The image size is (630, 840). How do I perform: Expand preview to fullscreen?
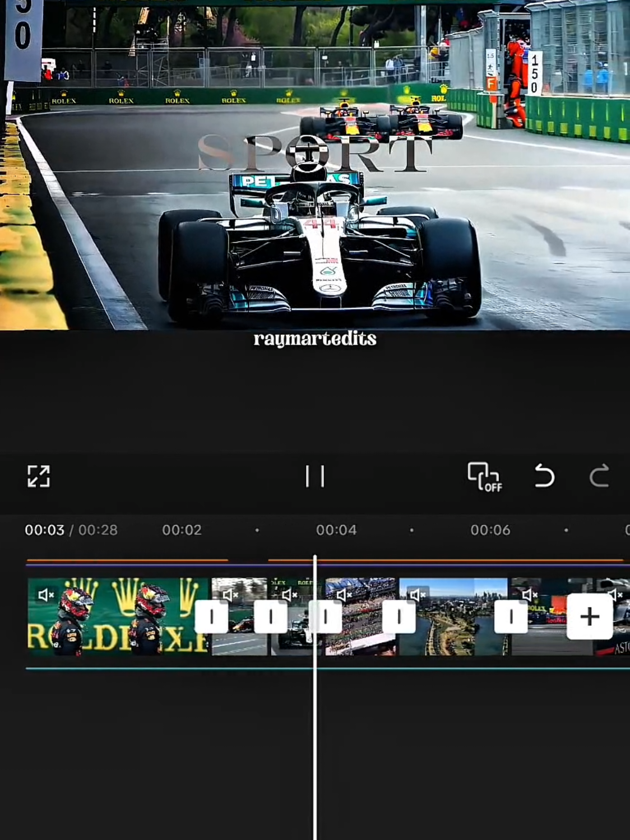coord(39,476)
